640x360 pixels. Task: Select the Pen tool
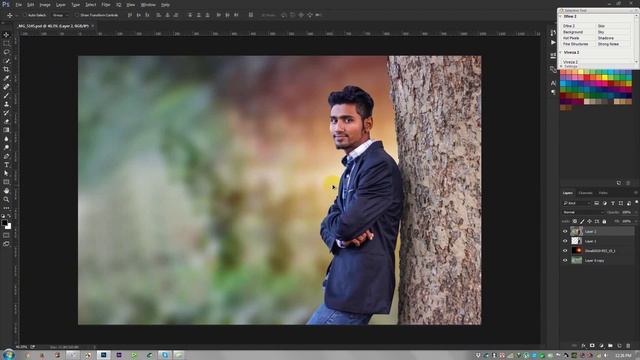tap(6, 156)
